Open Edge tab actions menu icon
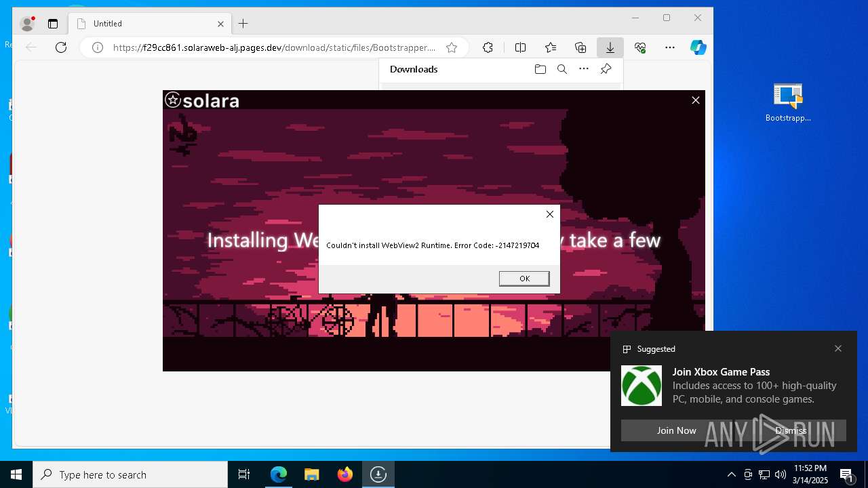Image resolution: width=868 pixels, height=488 pixels. click(x=53, y=24)
